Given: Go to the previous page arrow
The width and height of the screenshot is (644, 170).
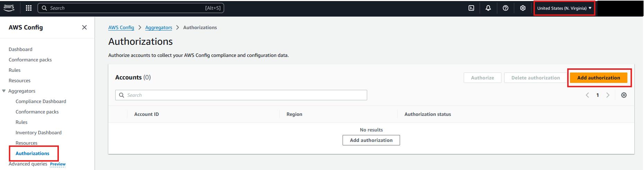Looking at the screenshot, I should [x=587, y=95].
